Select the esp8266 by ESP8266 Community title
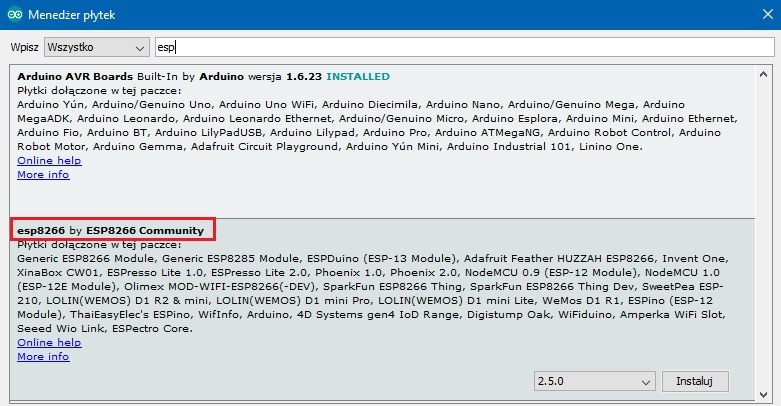781x406 pixels. [111, 230]
